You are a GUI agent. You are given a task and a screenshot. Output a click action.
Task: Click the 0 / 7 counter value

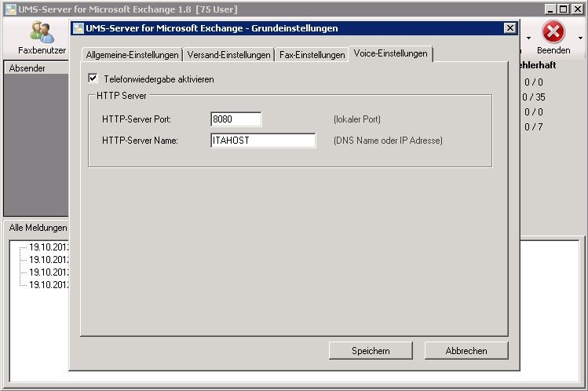point(534,127)
